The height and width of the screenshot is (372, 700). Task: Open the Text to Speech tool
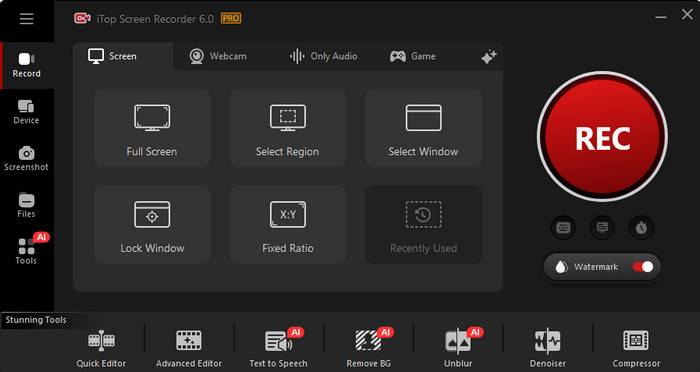(x=279, y=348)
